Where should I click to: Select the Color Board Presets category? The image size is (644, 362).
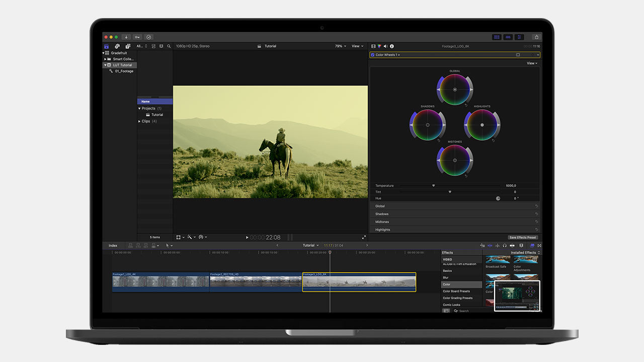(456, 291)
